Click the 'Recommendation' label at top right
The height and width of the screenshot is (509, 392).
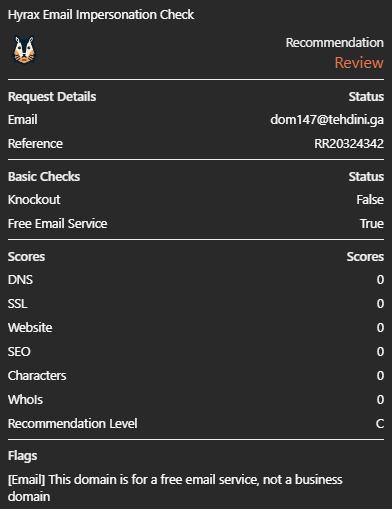[335, 43]
